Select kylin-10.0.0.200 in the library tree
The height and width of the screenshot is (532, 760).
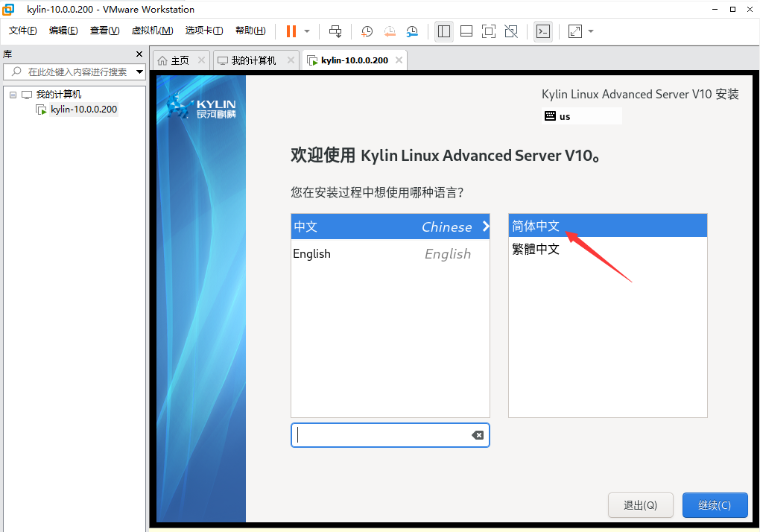(x=84, y=110)
